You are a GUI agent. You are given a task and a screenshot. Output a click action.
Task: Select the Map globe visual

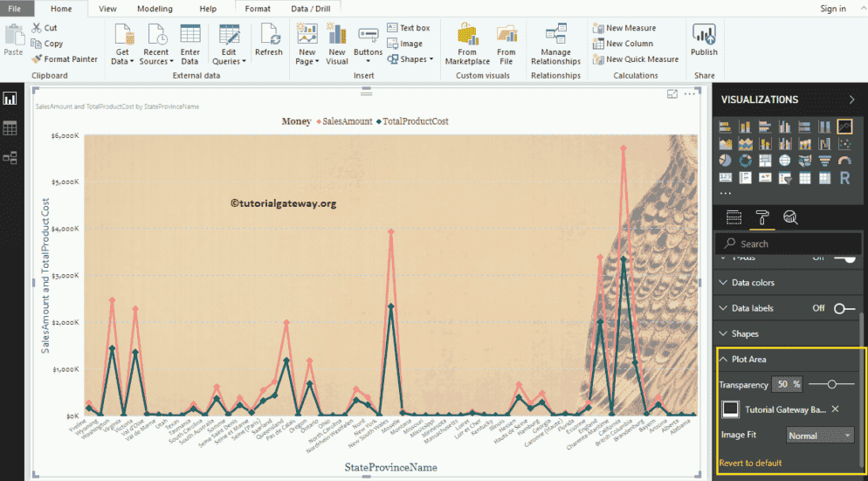[785, 161]
